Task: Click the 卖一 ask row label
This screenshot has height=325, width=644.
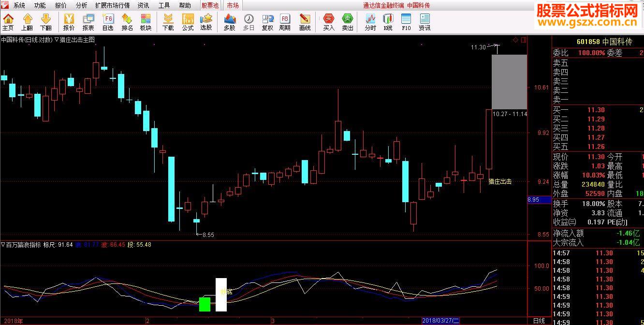Action: (561, 100)
